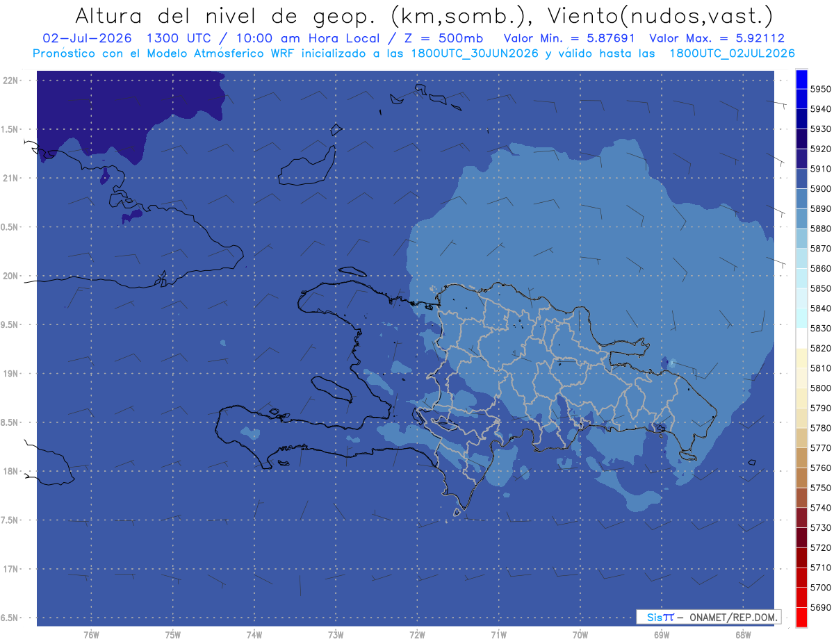Click the "Valor Max. = 5.92112" readout
The width and height of the screenshot is (834, 644).
coord(717,38)
